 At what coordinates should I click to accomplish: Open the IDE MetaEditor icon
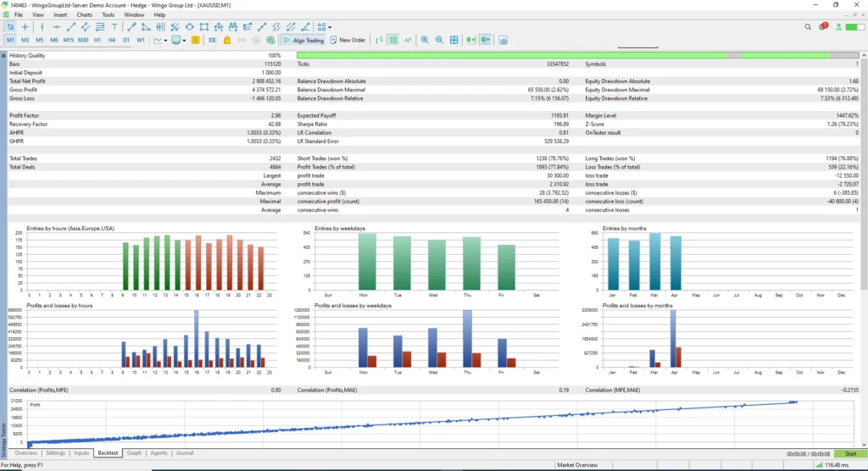pos(212,40)
